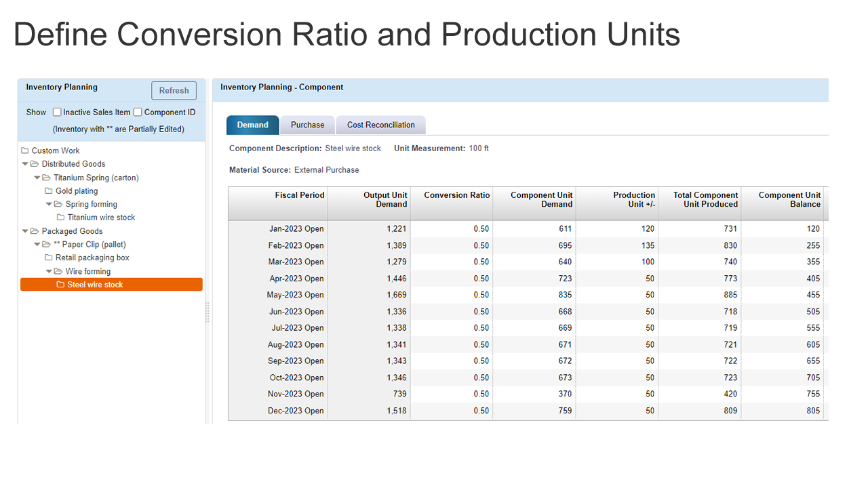This screenshot has width=868, height=488.
Task: Click the Fiscal Period column header
Action: pos(277,203)
